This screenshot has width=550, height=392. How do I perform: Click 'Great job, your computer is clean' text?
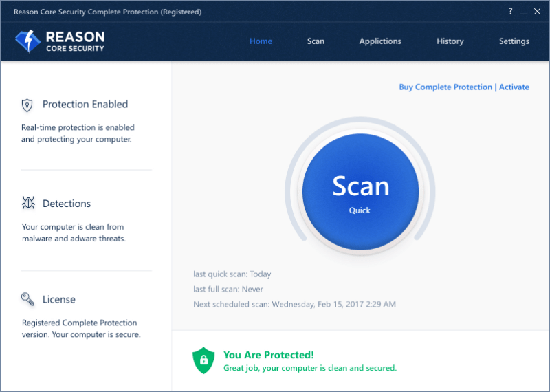tap(310, 368)
